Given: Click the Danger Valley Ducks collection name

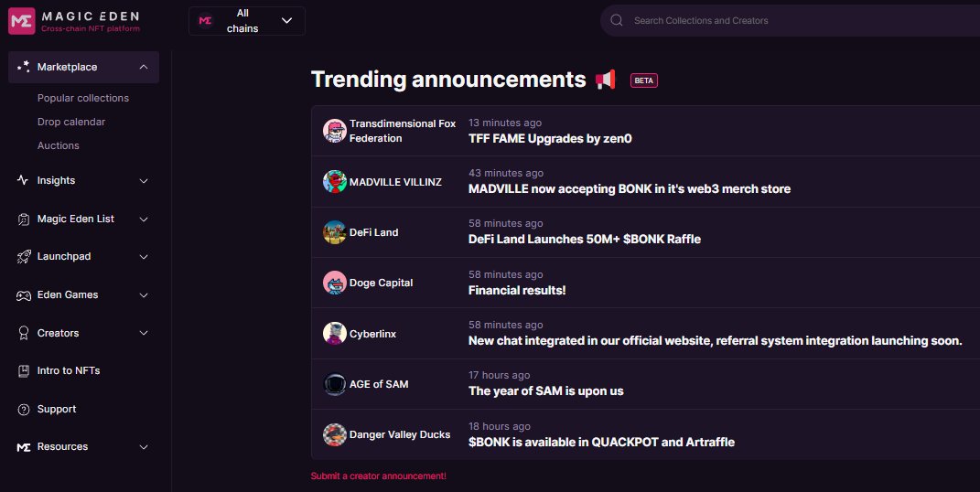Looking at the screenshot, I should 400,434.
